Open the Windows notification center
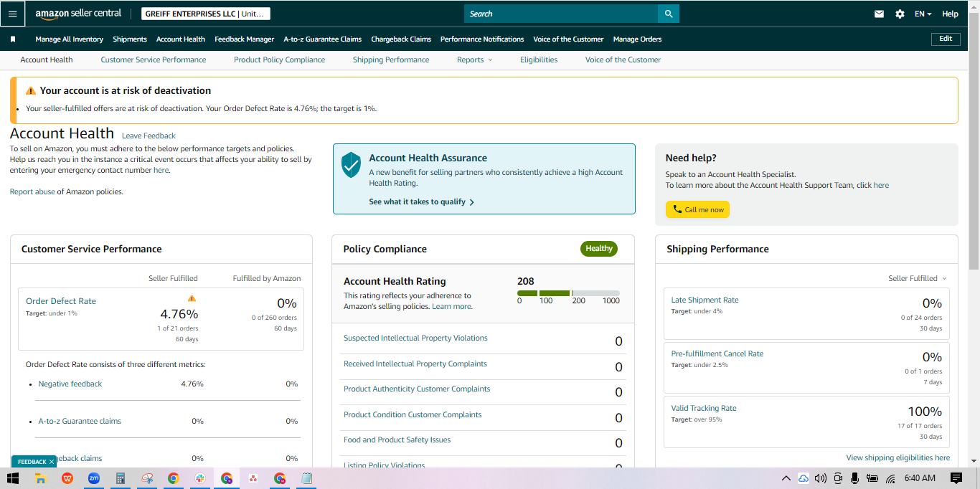 coord(956,478)
